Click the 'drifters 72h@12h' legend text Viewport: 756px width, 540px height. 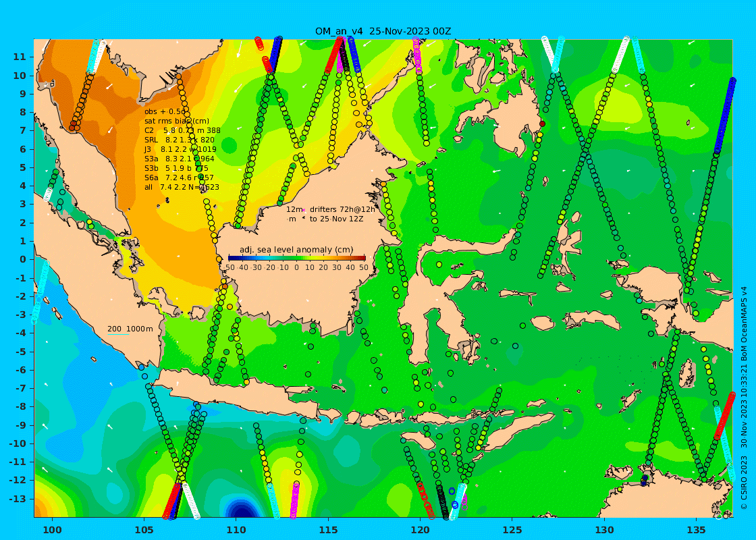(342, 209)
